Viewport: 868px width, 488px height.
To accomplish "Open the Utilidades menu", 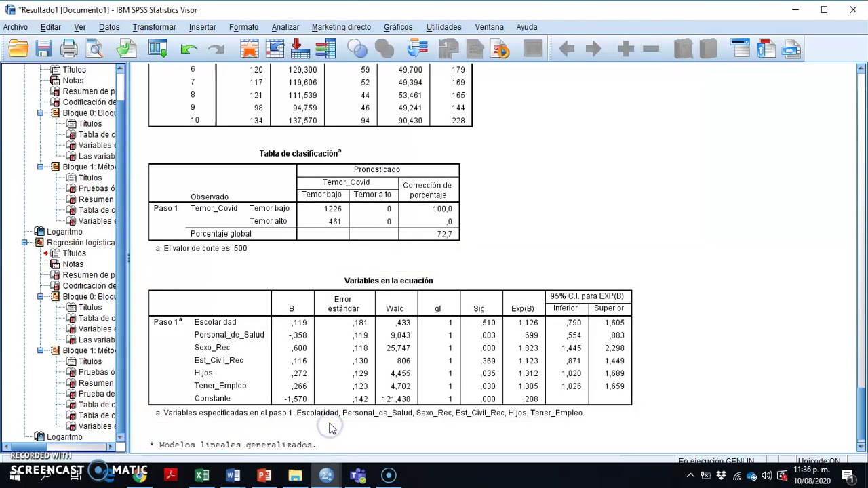I will 443,27.
